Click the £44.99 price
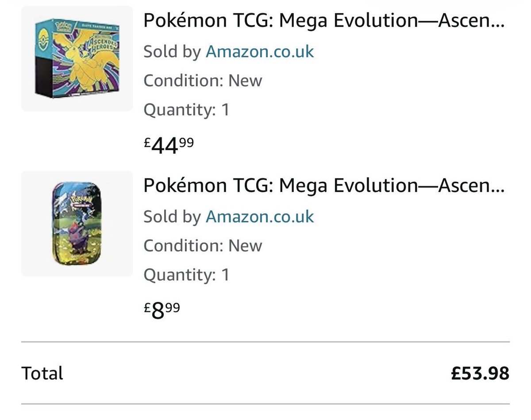 pos(169,146)
